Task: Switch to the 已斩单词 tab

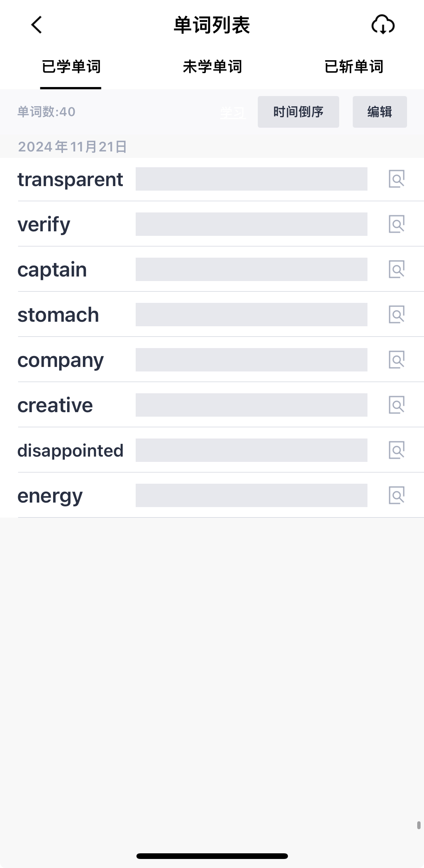Action: coord(354,67)
